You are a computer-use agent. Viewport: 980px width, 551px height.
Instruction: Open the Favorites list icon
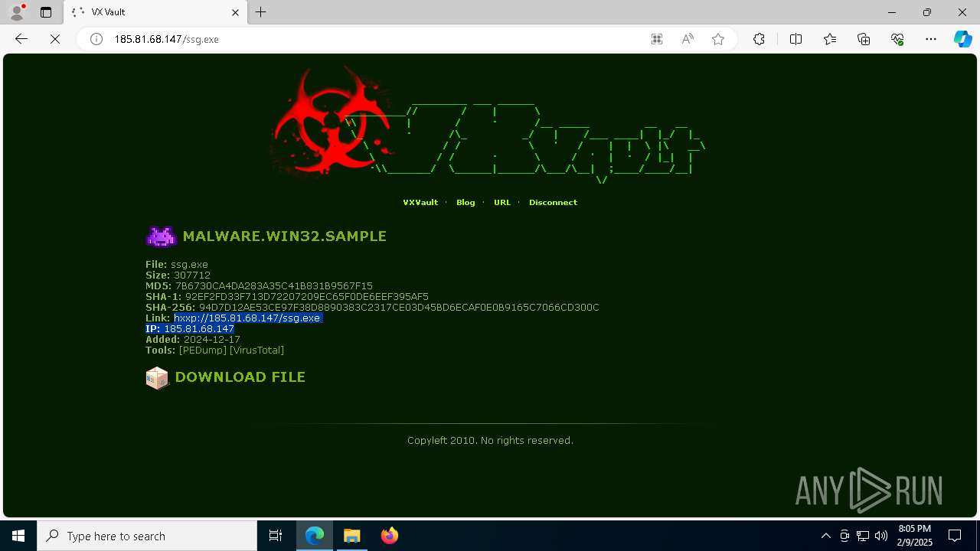click(830, 39)
